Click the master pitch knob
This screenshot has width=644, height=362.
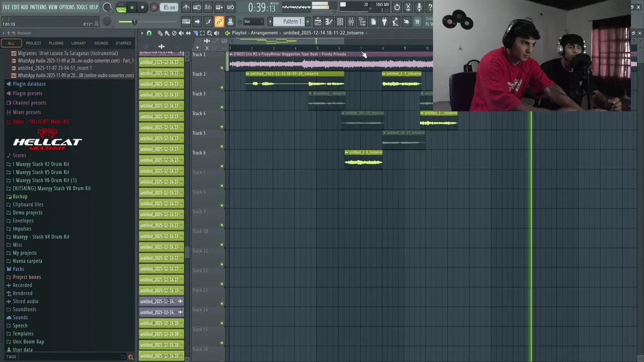click(x=107, y=22)
